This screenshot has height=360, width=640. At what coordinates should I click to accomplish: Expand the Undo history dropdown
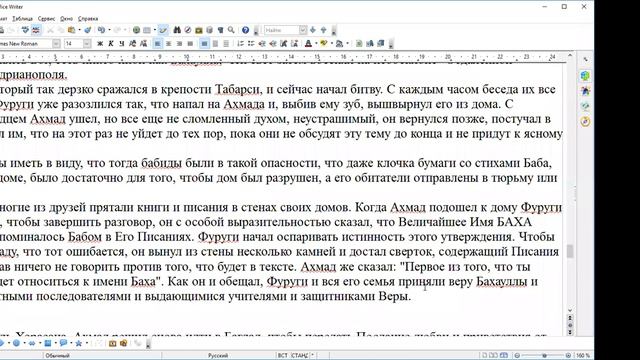tap(109, 30)
